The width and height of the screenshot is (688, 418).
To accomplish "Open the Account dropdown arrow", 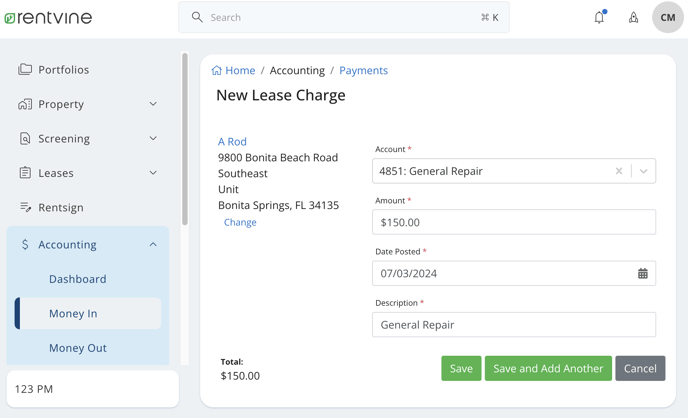I will 643,171.
